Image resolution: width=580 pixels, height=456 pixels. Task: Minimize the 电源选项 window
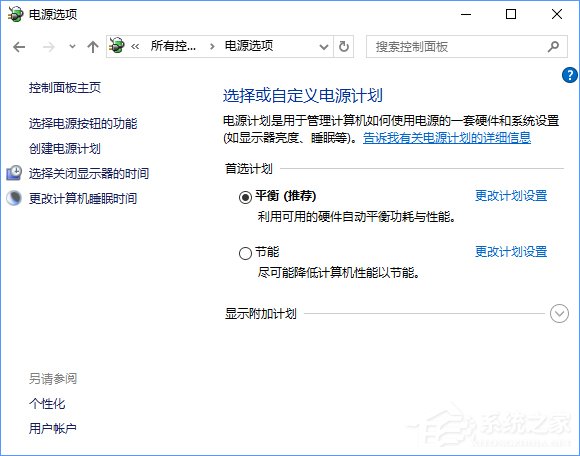[x=466, y=14]
